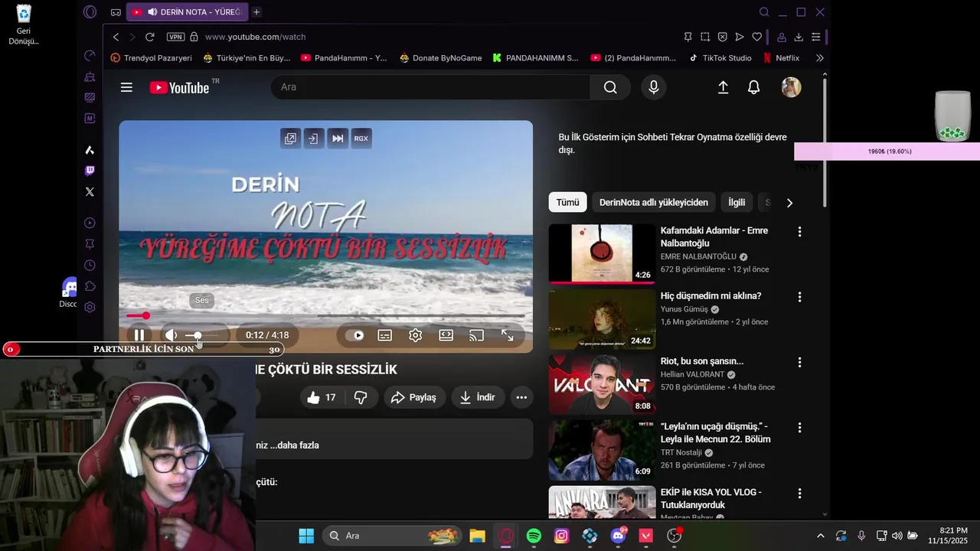The image size is (980, 551).
Task: Open Opera downloads icon
Action: coord(799,37)
